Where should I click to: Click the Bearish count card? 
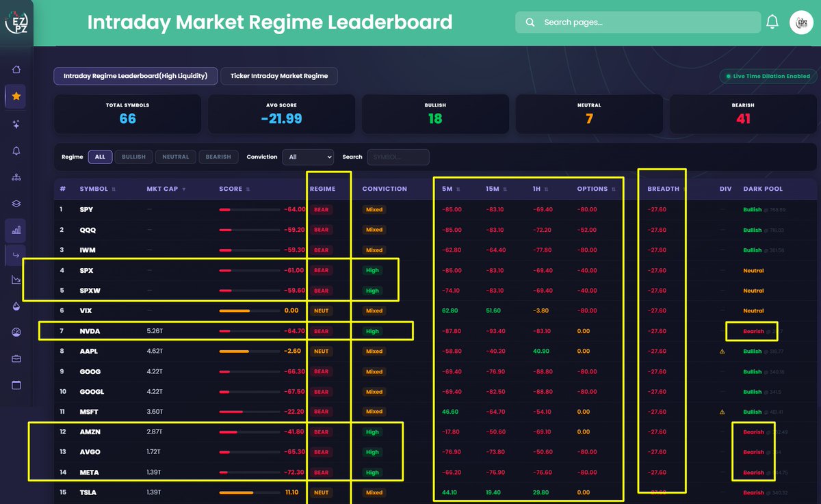tap(743, 114)
